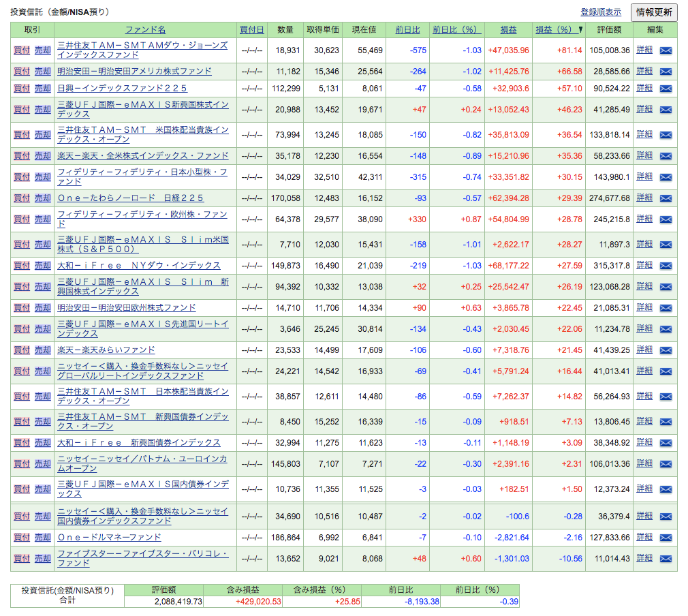Click the envelope icon in the ｅＭＡＸＩＳ国内債券インデックス row
Viewport: 688px width, 616px height.
(666, 489)
